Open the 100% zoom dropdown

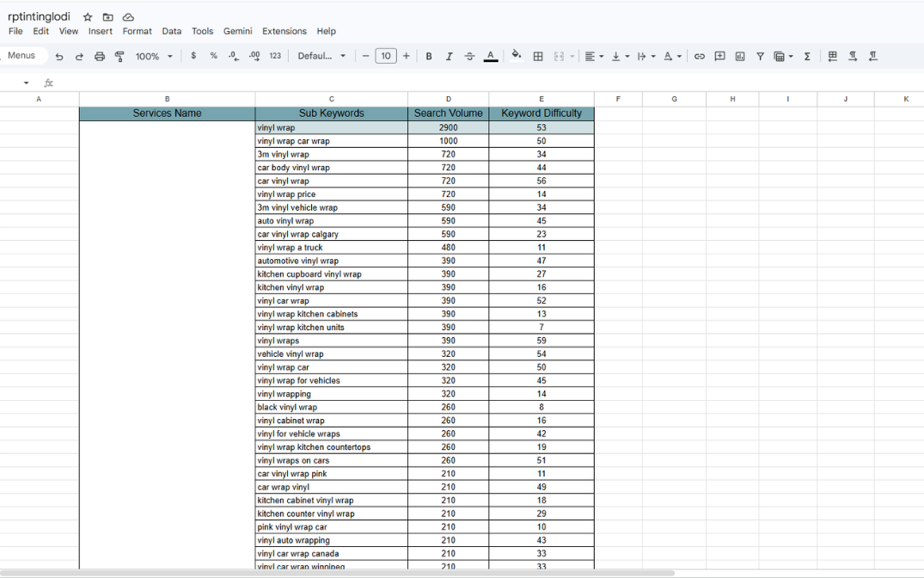154,57
